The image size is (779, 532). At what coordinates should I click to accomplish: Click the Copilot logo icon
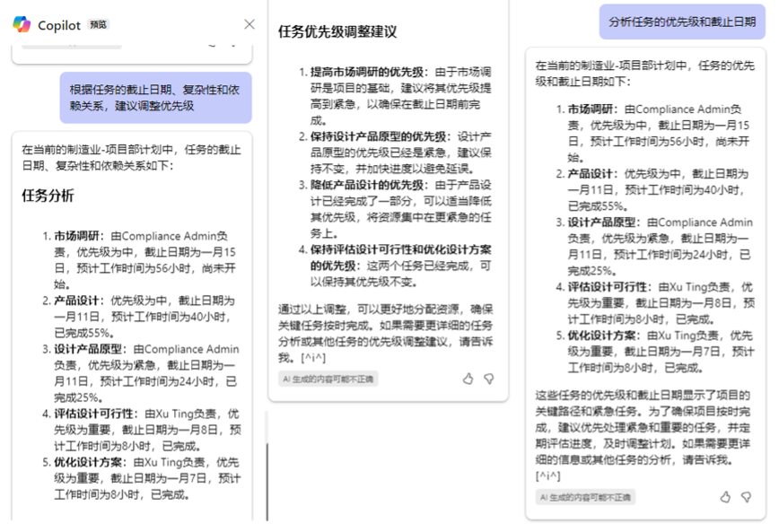tap(22, 24)
